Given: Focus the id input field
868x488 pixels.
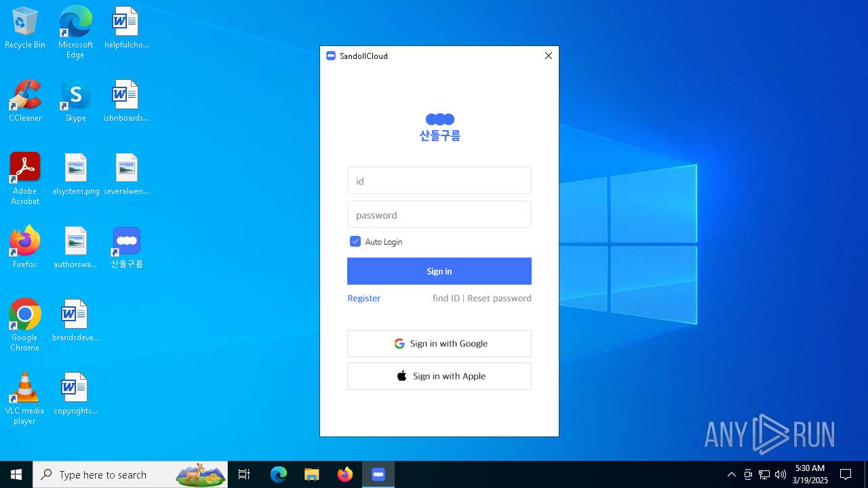Looking at the screenshot, I should tap(439, 181).
